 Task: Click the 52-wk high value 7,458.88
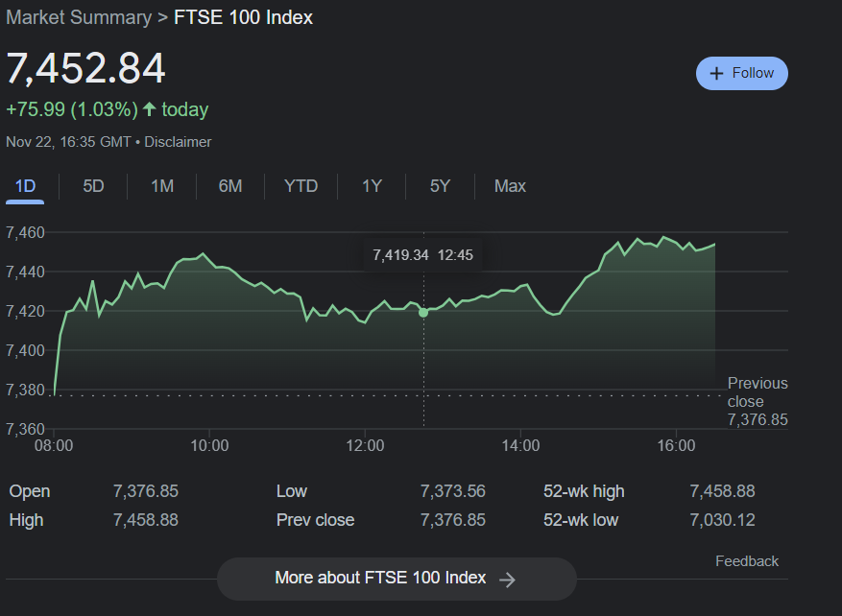click(x=722, y=491)
